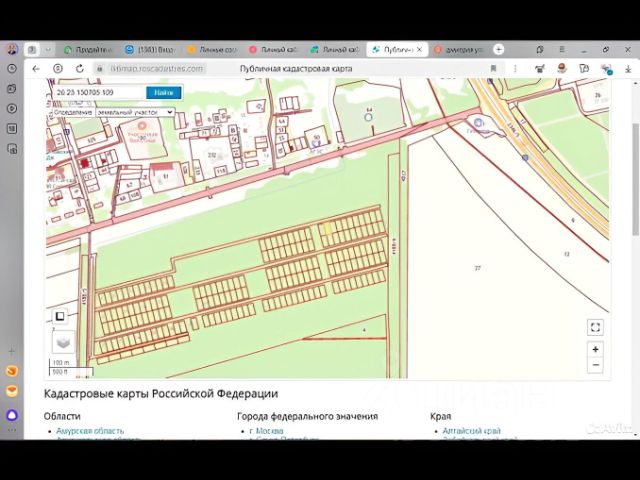This screenshot has height=480, width=640.
Task: Toggle the side tab panel button
Action: pyautogui.click(x=32, y=50)
